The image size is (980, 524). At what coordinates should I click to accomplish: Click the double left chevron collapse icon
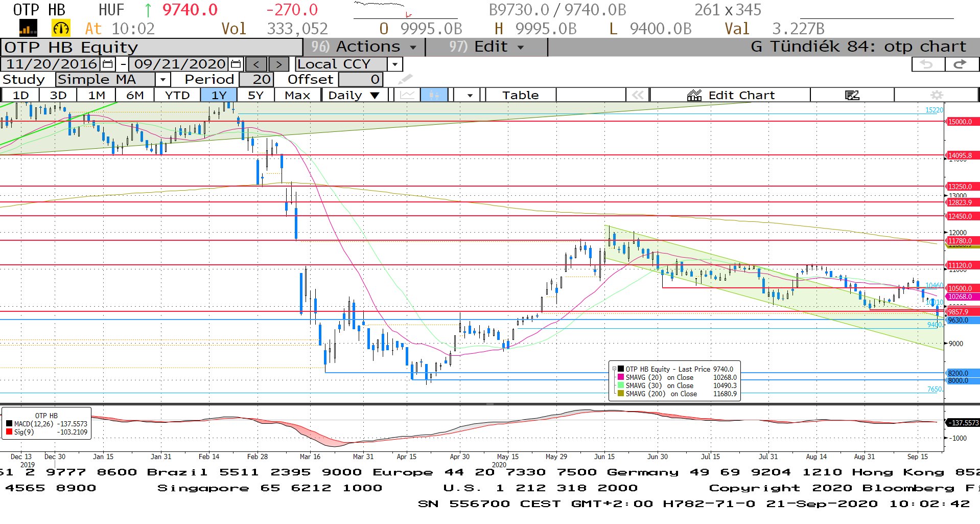(x=638, y=95)
